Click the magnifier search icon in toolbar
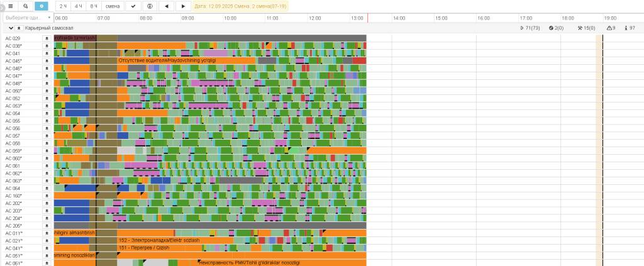This screenshot has width=644, height=266. tap(25, 6)
